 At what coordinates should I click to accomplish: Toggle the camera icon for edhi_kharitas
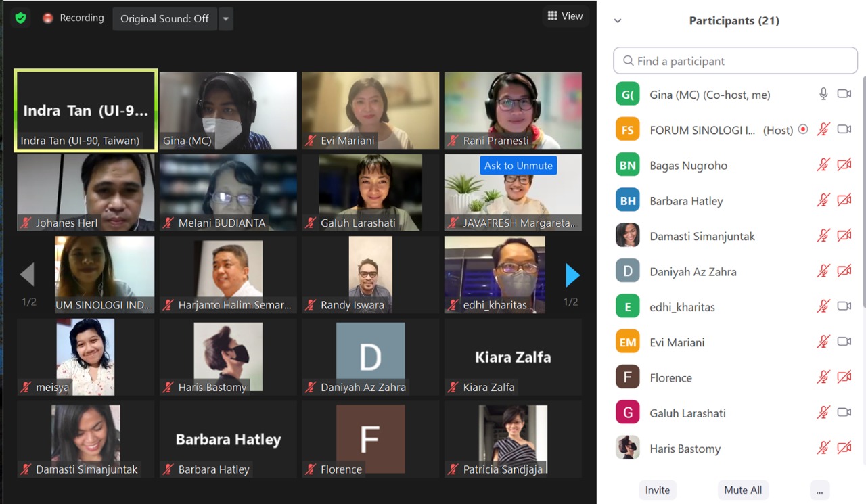844,306
